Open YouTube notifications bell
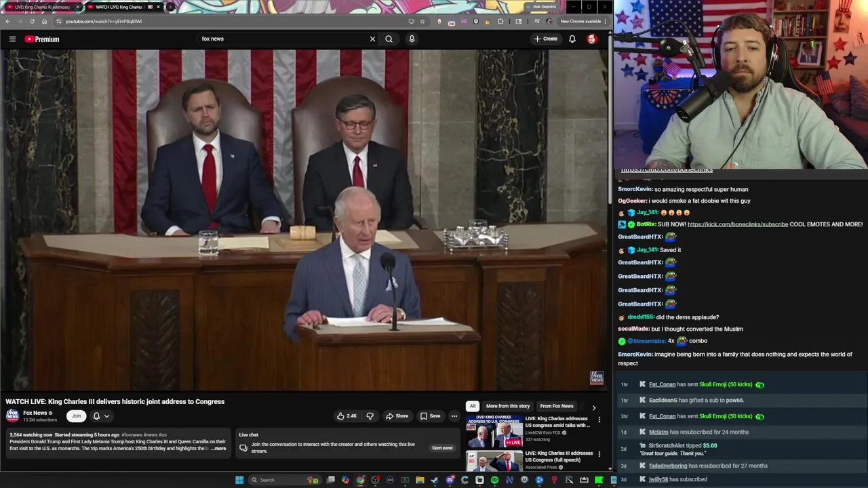Image resolution: width=868 pixels, height=488 pixels. pyautogui.click(x=572, y=39)
